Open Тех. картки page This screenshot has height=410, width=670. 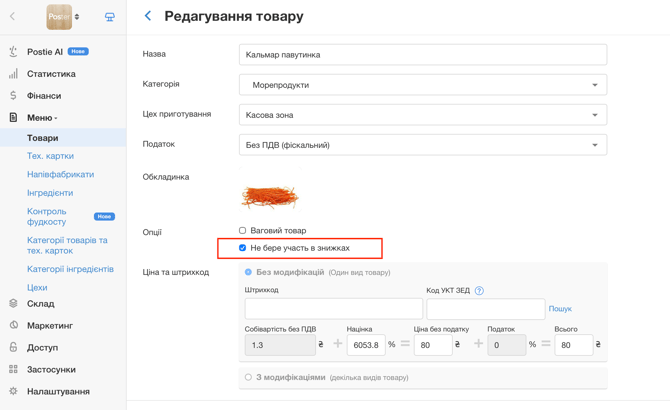click(x=50, y=156)
